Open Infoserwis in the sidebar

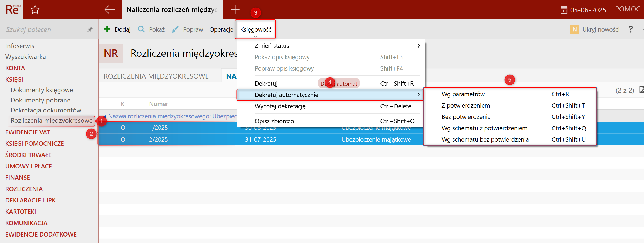[20, 46]
